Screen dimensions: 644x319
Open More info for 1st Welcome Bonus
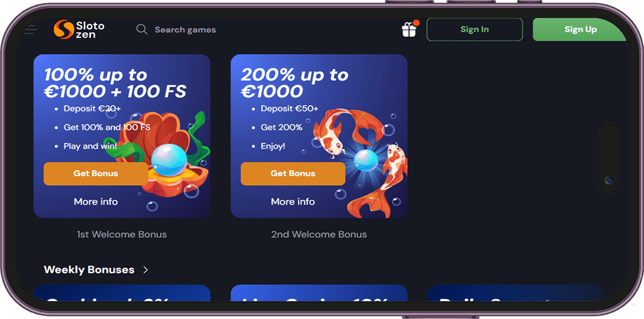(96, 202)
